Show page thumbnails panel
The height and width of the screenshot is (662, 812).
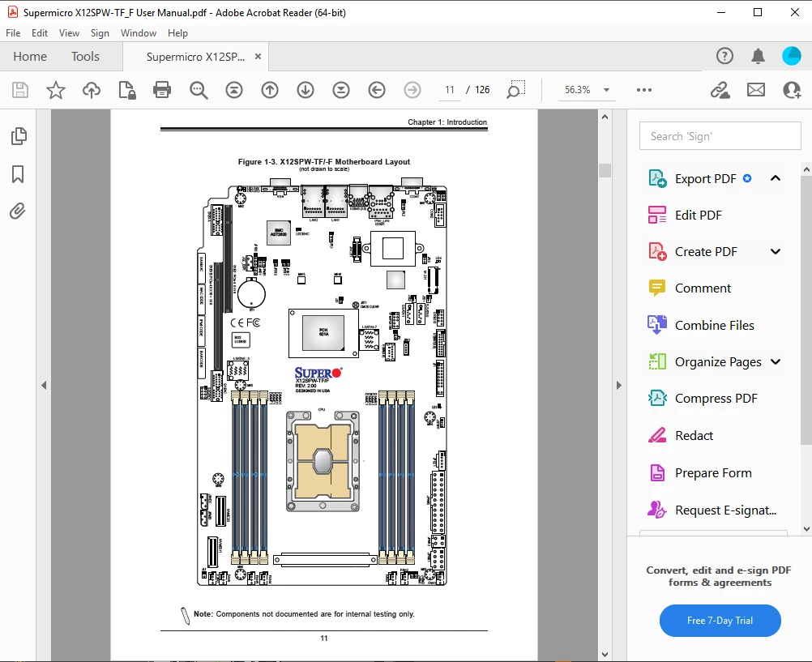click(18, 136)
